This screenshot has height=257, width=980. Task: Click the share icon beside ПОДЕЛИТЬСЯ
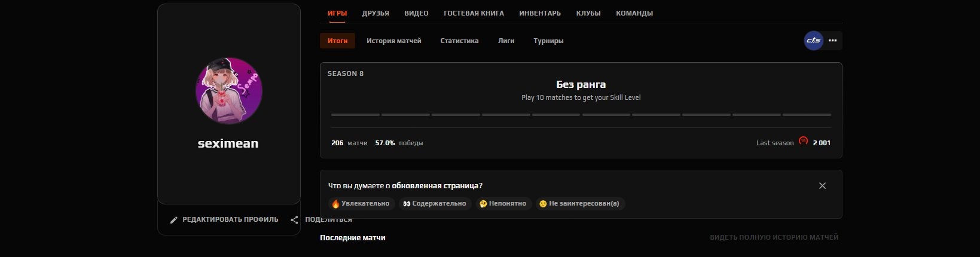(x=294, y=220)
